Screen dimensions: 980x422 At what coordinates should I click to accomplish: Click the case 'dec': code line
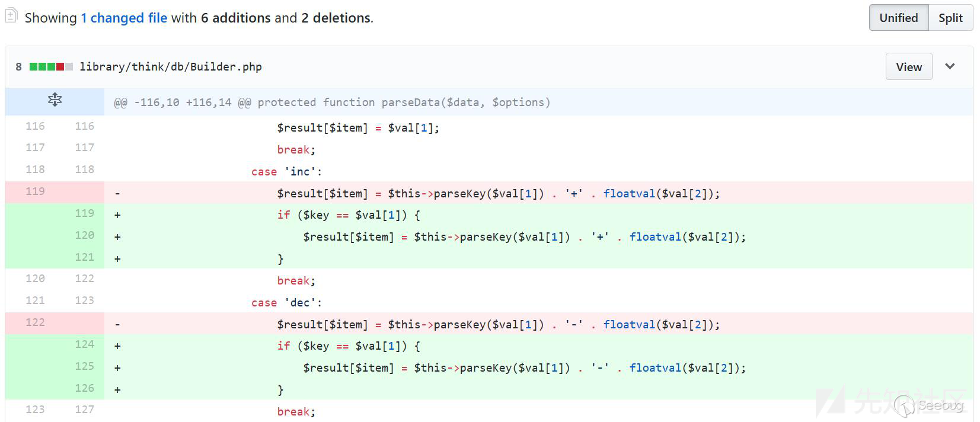click(286, 303)
